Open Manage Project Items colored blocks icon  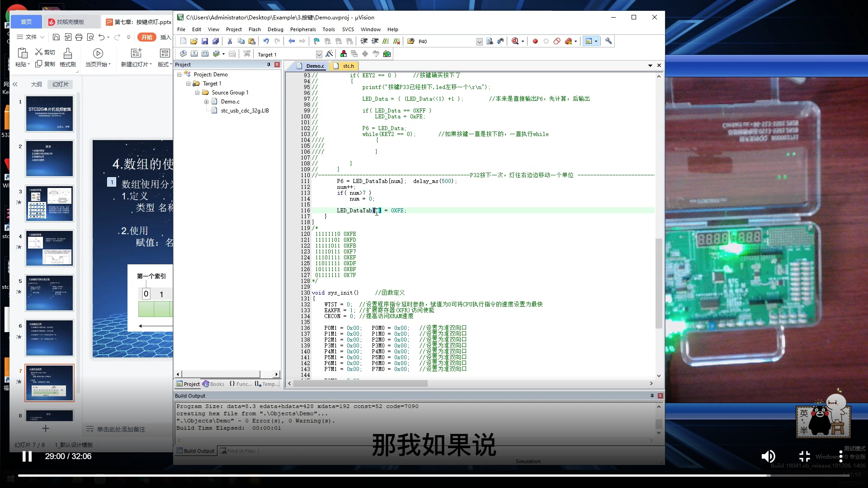[x=344, y=54]
